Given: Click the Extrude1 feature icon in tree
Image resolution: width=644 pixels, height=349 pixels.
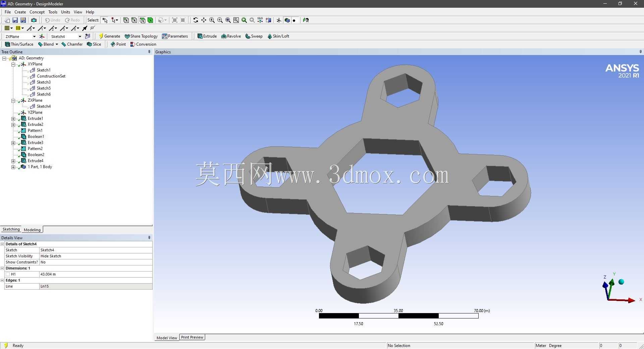Looking at the screenshot, I should click(23, 118).
